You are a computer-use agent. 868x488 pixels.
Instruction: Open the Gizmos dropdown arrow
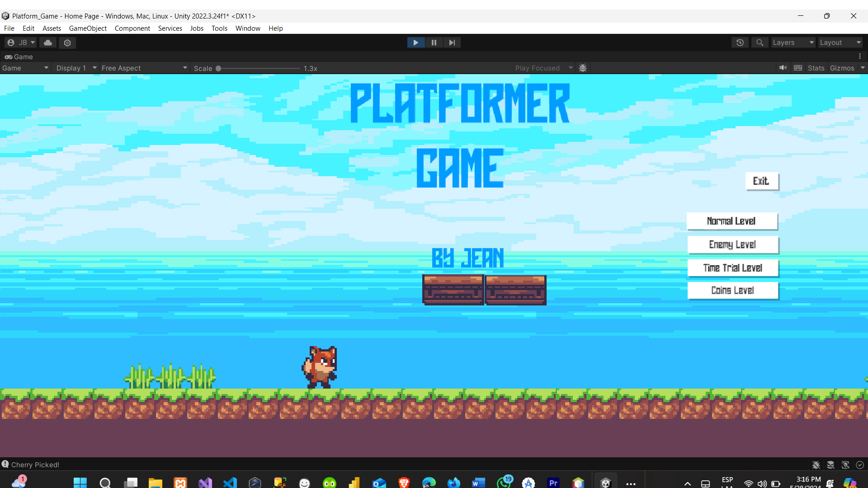pos(863,68)
